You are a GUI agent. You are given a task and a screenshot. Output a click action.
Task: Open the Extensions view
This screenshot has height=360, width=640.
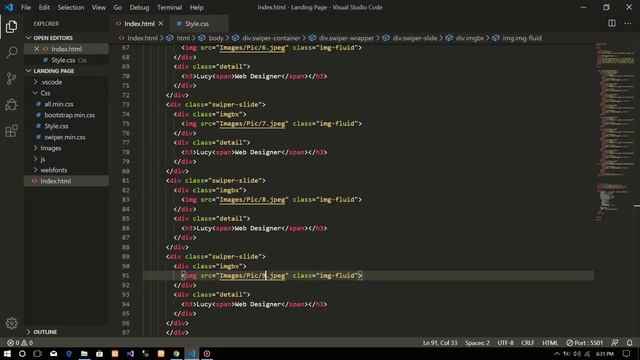tap(11, 131)
